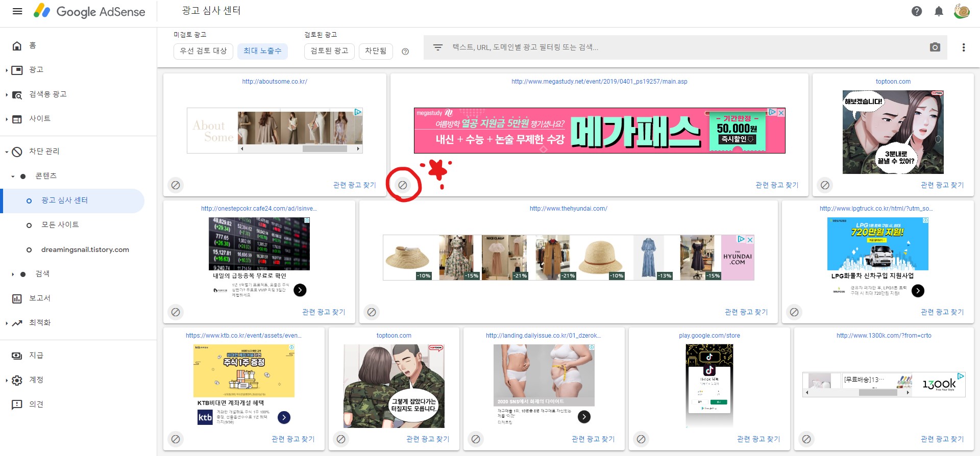Screen dimensions: 980x456
Task: Click the LPG truck ad arrow button
Action: tap(918, 291)
